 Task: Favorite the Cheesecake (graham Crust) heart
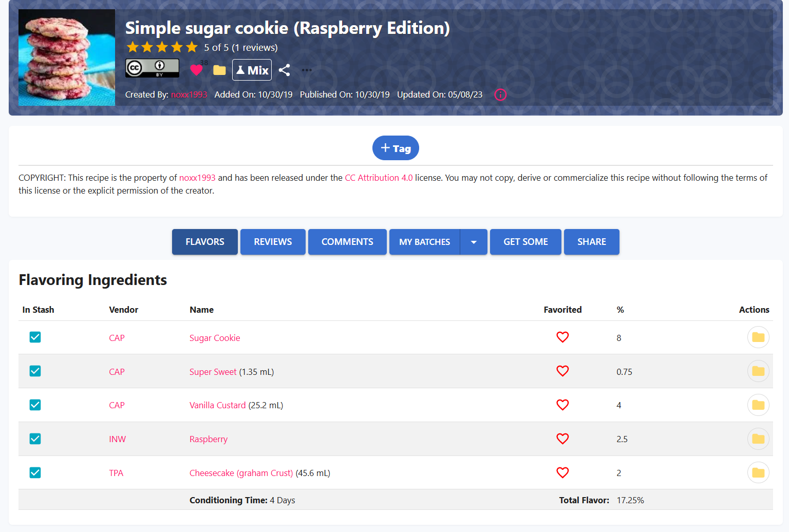[x=562, y=473]
